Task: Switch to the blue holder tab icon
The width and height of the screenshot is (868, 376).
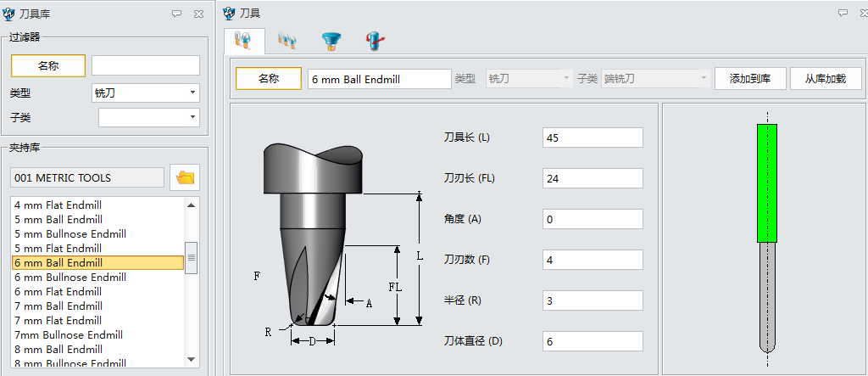Action: tap(331, 40)
